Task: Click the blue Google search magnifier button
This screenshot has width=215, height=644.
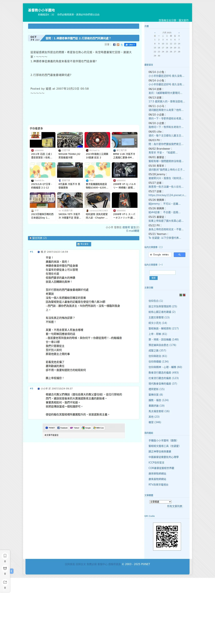Action: coord(180,255)
